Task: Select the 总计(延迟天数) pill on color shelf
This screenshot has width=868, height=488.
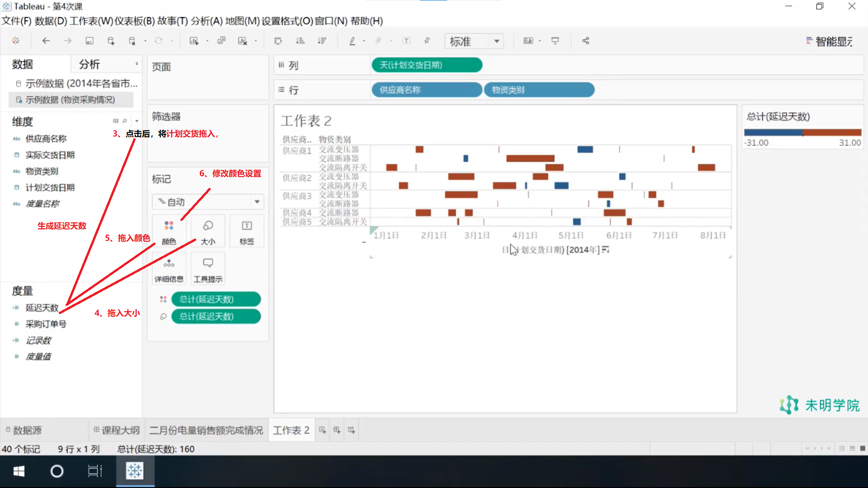Action: click(216, 299)
